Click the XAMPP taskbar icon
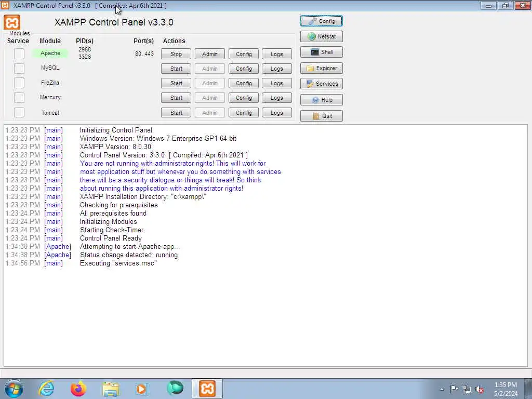This screenshot has width=532, height=399. tap(207, 389)
